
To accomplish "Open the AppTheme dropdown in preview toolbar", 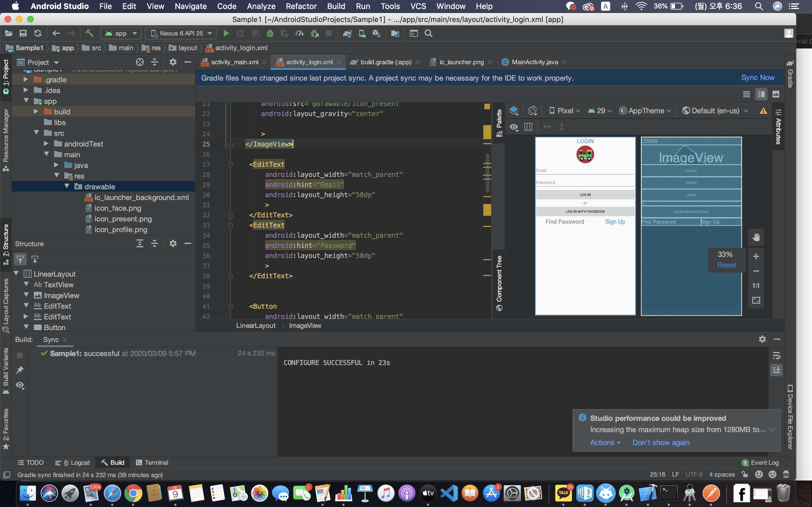I will 645,111.
